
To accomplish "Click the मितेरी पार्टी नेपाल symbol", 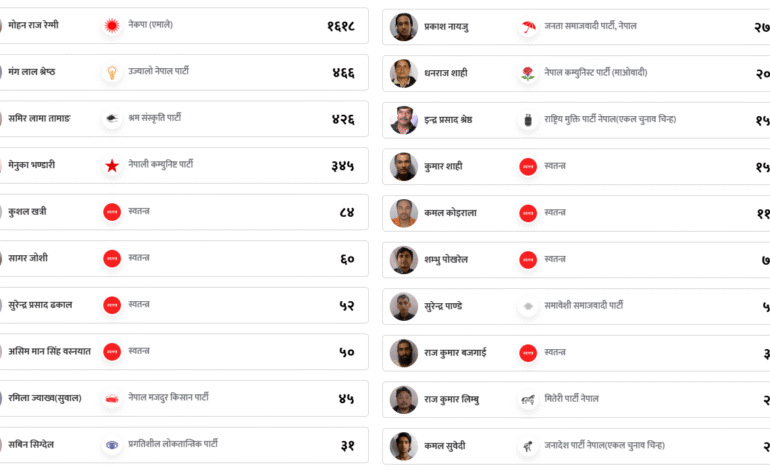I will (x=528, y=400).
